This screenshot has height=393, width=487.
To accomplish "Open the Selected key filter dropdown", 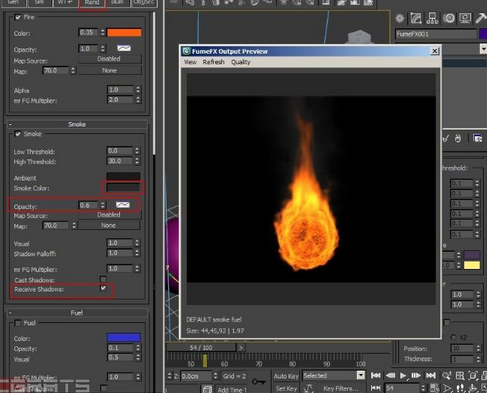I will point(361,376).
